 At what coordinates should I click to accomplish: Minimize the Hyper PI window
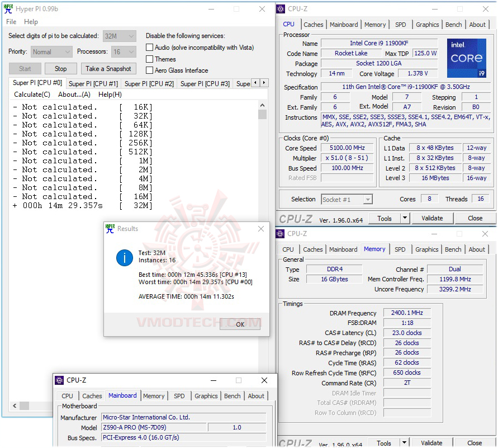click(x=211, y=9)
